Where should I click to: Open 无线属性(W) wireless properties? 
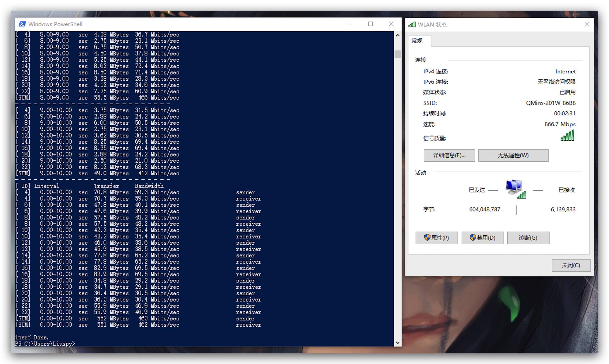[513, 155]
